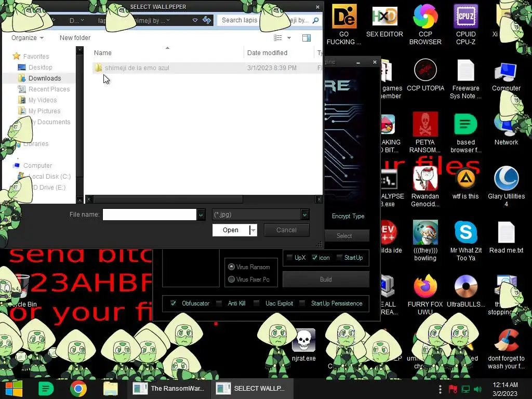The width and height of the screenshot is (532, 399).
Task: Click the Open button split arrow
Action: [x=253, y=230]
